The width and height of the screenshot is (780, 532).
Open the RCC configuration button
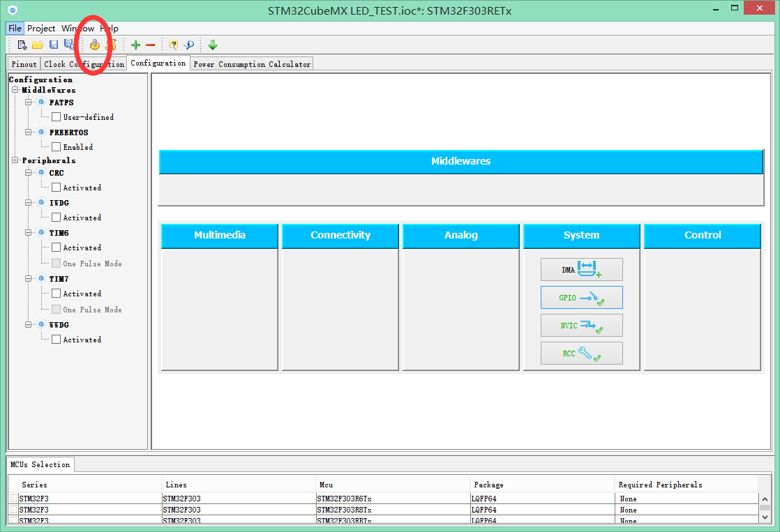(x=582, y=353)
